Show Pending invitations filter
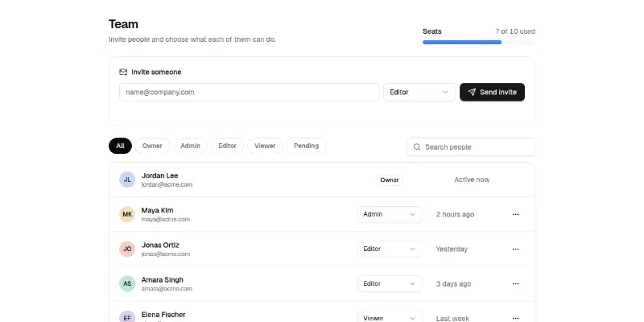 (307, 146)
